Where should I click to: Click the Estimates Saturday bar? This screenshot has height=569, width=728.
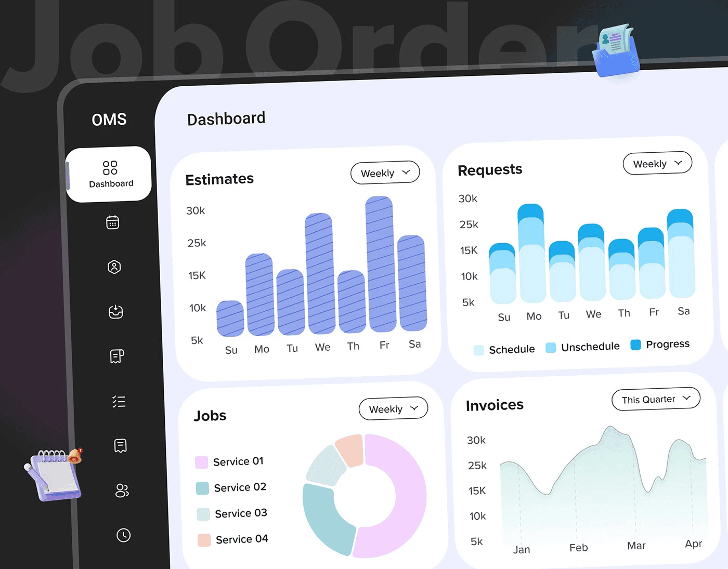click(412, 283)
